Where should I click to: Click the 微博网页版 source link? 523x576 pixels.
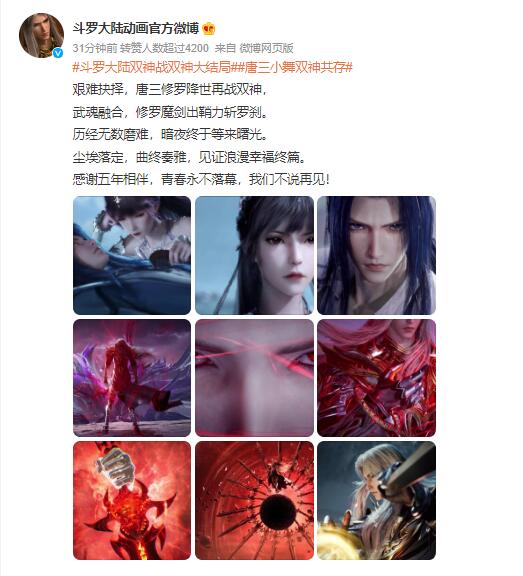pos(266,48)
